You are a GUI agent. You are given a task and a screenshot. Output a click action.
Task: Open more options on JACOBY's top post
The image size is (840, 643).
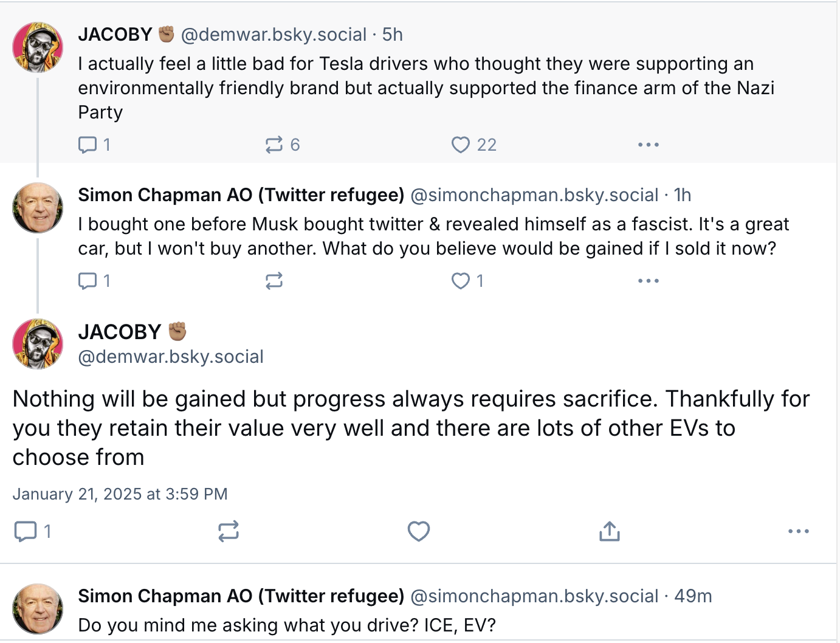[648, 145]
